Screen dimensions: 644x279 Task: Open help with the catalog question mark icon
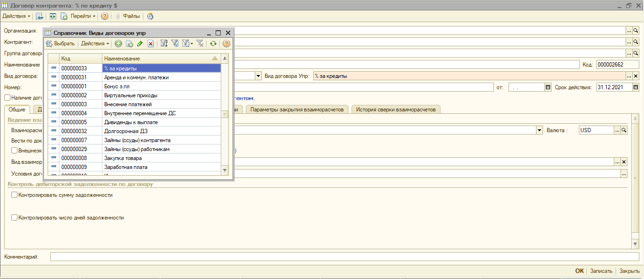point(226,43)
